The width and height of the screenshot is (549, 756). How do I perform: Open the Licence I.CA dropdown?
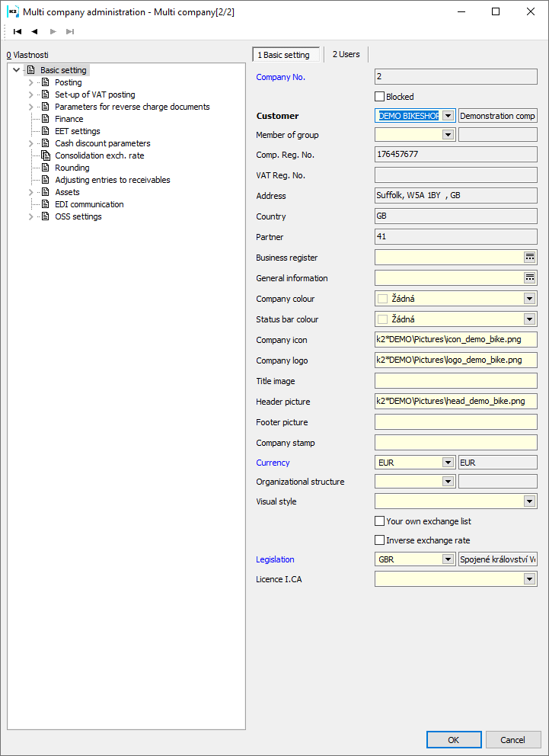coord(530,578)
